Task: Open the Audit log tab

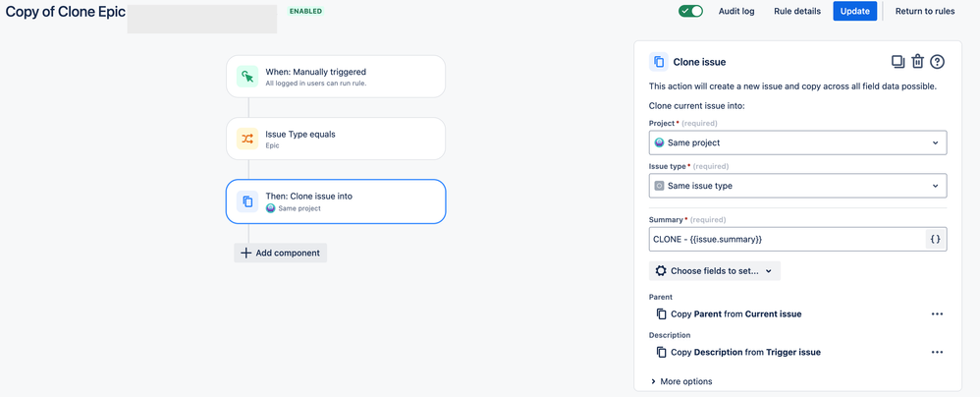Action: tap(736, 11)
